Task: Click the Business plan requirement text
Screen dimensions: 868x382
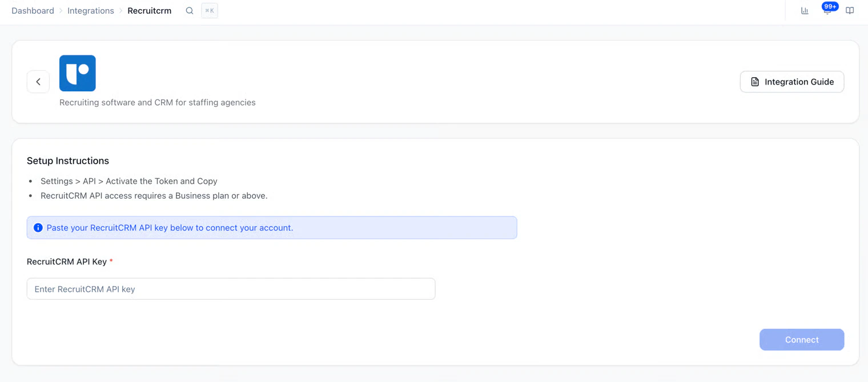Action: click(x=154, y=196)
